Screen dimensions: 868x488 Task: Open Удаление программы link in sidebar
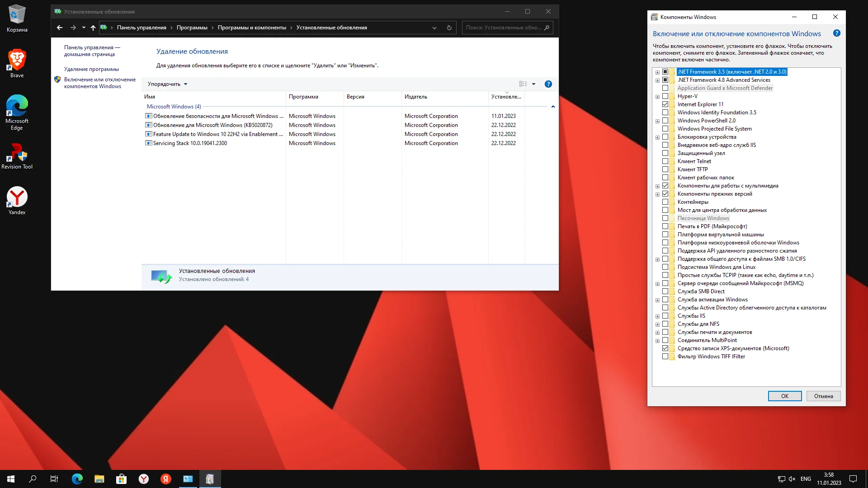click(x=91, y=69)
